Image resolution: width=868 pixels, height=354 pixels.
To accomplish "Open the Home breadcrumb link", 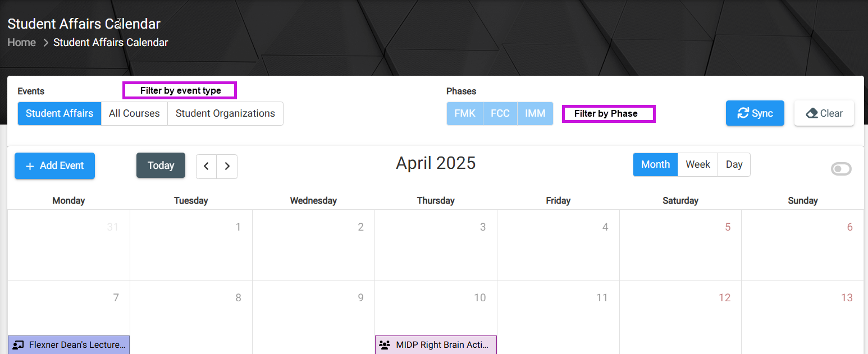I will (22, 43).
